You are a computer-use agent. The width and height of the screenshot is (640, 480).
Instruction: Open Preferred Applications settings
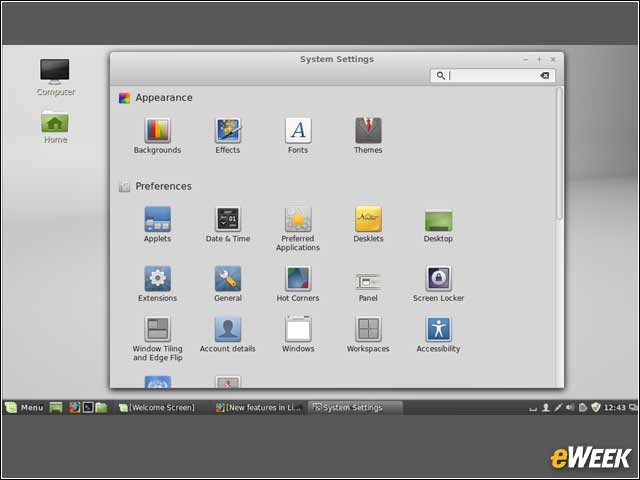(x=298, y=229)
